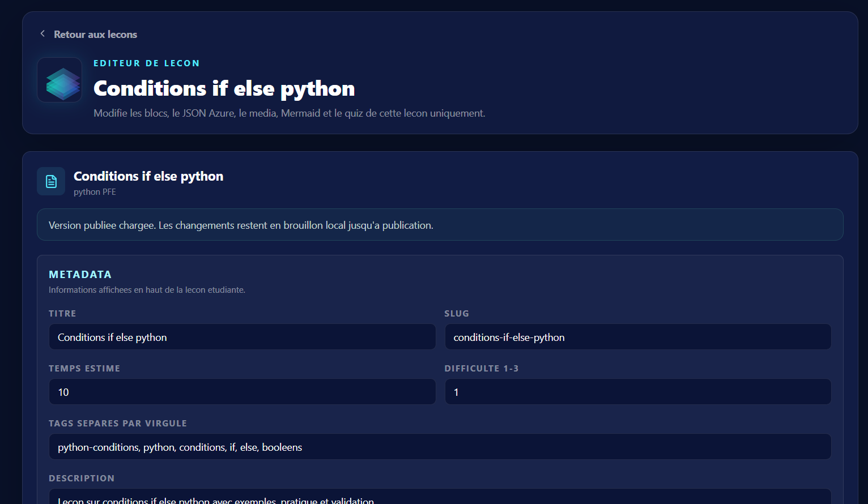The height and width of the screenshot is (504, 868).
Task: Click the card title Conditions if else python
Action: point(148,176)
